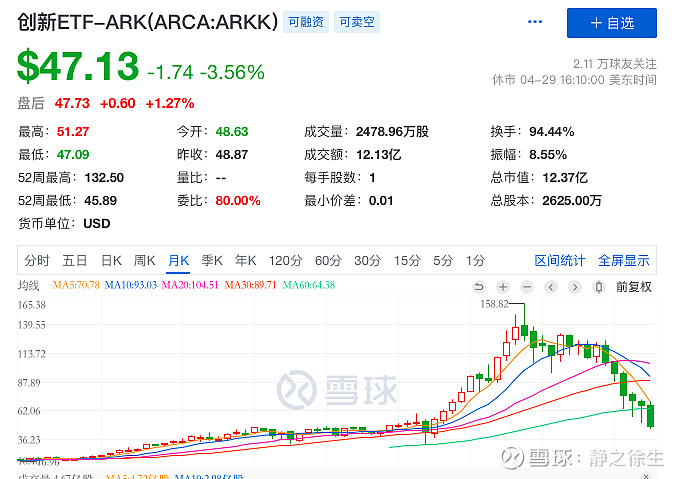Click the 自选 add-to-watchlist button

point(612,23)
